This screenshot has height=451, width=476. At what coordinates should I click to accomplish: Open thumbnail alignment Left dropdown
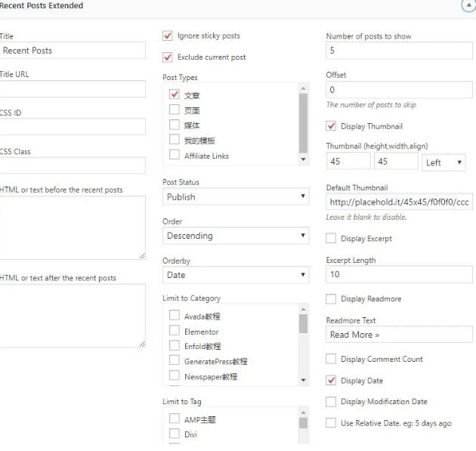click(x=444, y=162)
